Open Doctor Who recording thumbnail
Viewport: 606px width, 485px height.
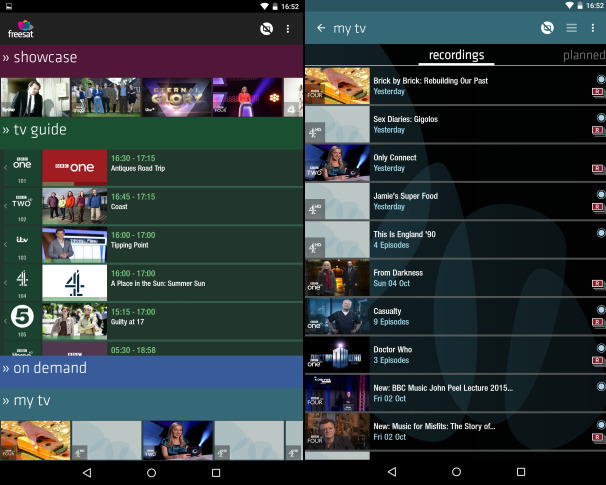pos(337,354)
